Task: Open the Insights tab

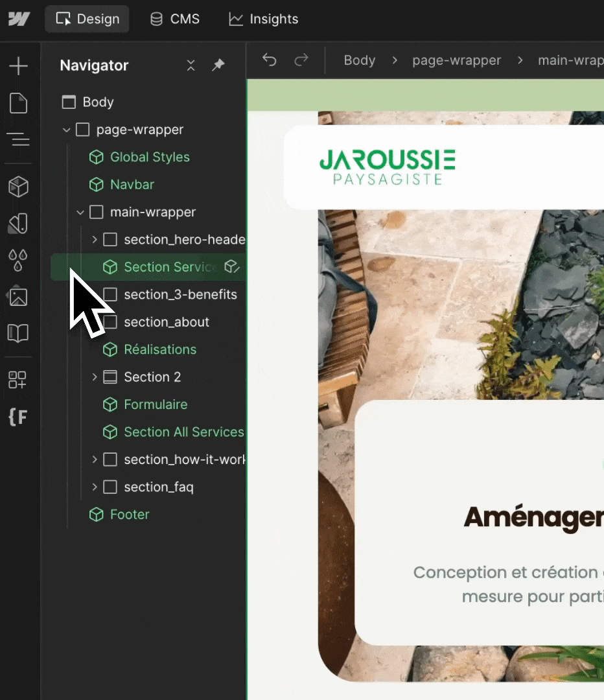Action: [263, 19]
